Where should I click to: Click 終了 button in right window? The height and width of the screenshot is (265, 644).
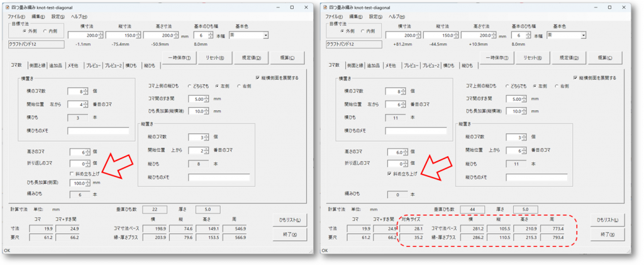click(608, 234)
